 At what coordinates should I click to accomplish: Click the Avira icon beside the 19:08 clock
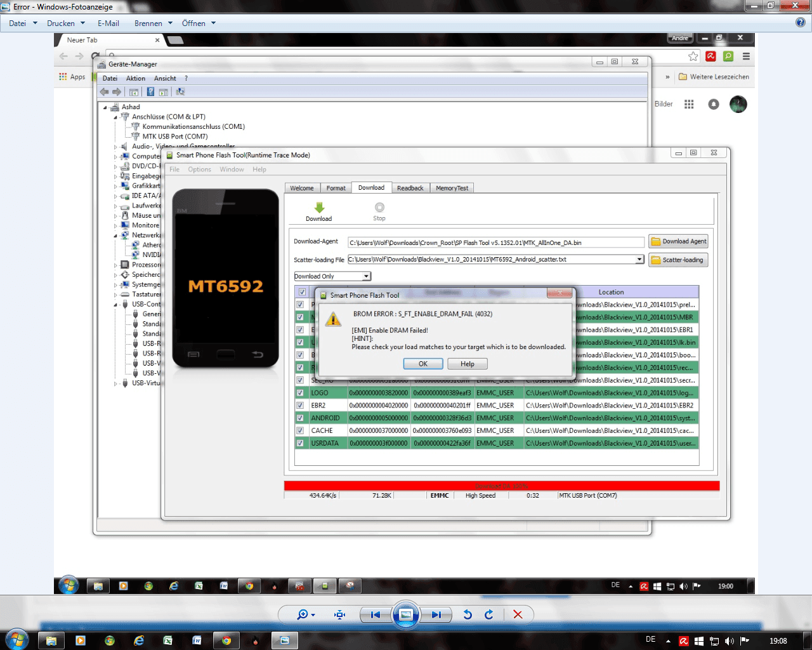tap(684, 641)
